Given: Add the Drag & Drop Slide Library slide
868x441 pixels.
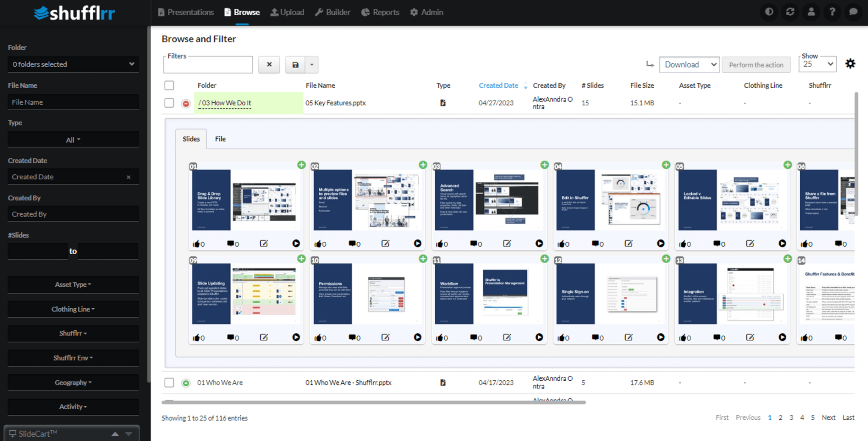Looking at the screenshot, I should (301, 164).
